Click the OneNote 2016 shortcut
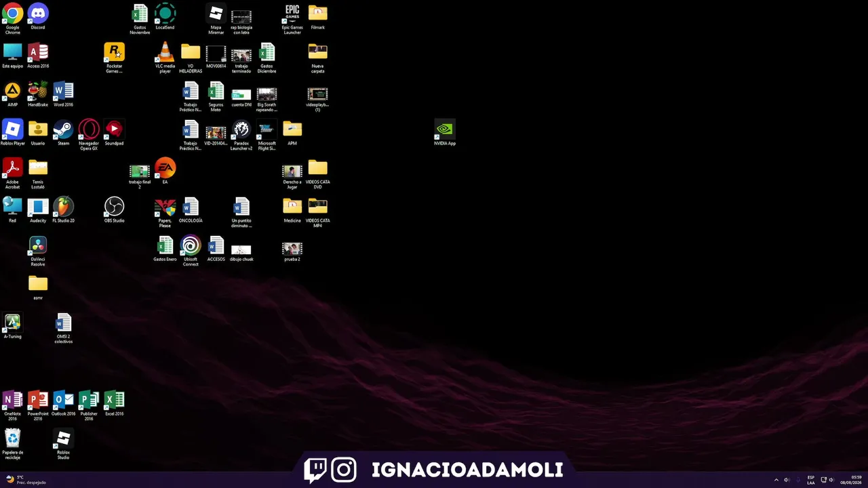The height and width of the screenshot is (488, 868). click(x=12, y=400)
